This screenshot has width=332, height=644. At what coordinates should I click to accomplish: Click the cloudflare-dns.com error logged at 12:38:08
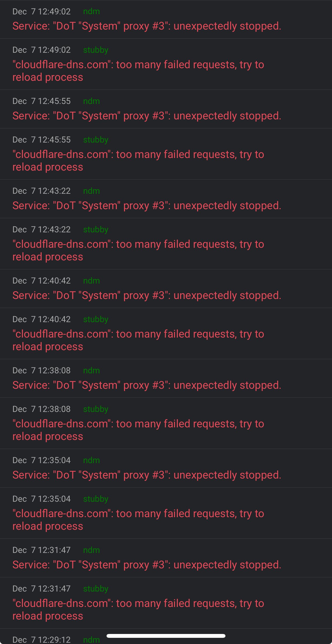[x=138, y=430]
